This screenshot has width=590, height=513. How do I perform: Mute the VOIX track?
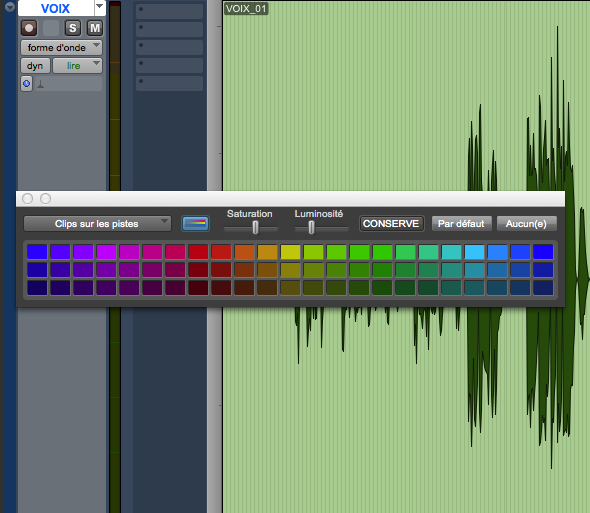click(95, 28)
